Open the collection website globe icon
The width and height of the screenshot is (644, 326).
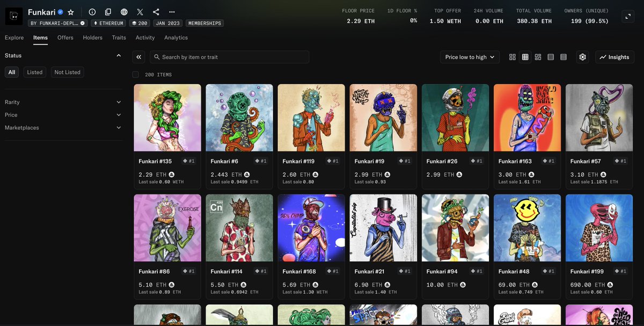coord(124,12)
